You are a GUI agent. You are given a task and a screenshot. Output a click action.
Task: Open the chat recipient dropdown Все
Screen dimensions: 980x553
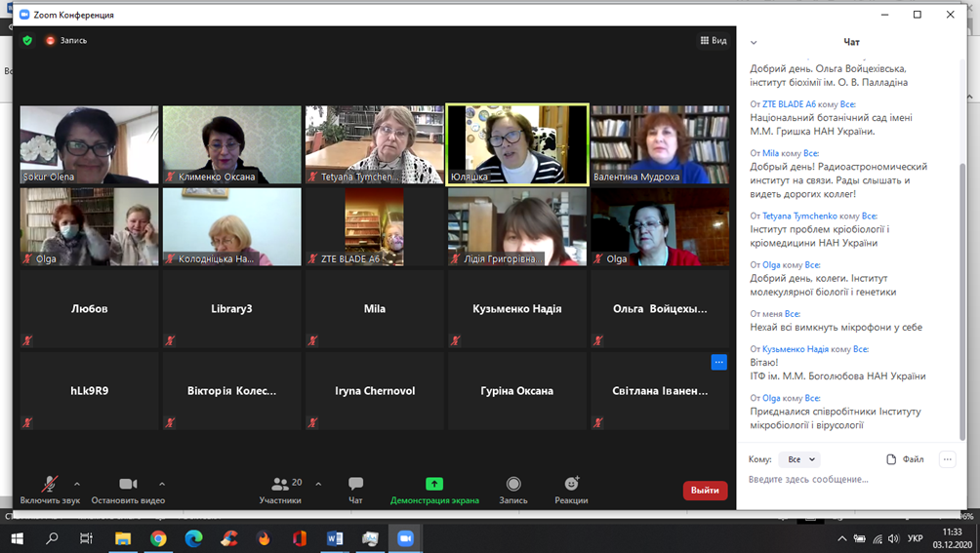[x=798, y=459]
